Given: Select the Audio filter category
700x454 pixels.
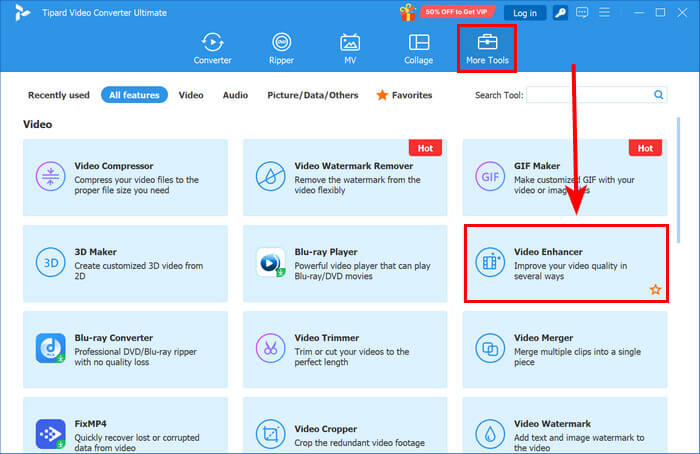Looking at the screenshot, I should pyautogui.click(x=235, y=95).
